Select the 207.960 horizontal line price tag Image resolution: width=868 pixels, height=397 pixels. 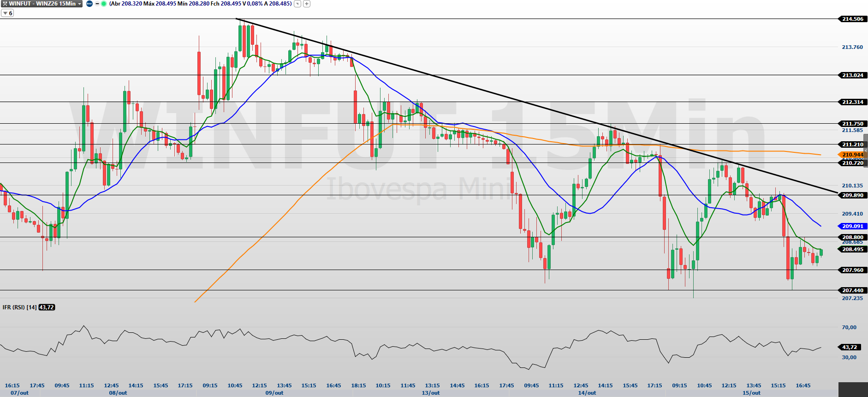tap(852, 270)
